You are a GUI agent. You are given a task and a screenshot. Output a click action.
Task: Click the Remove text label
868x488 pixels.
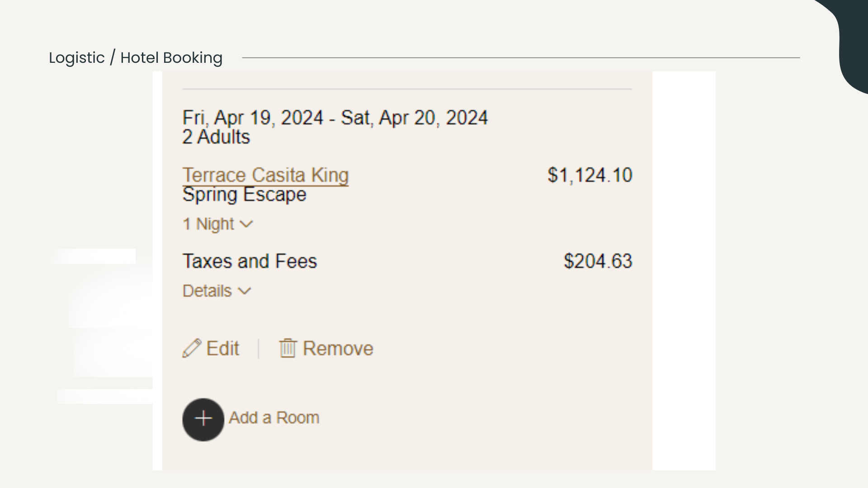click(338, 348)
